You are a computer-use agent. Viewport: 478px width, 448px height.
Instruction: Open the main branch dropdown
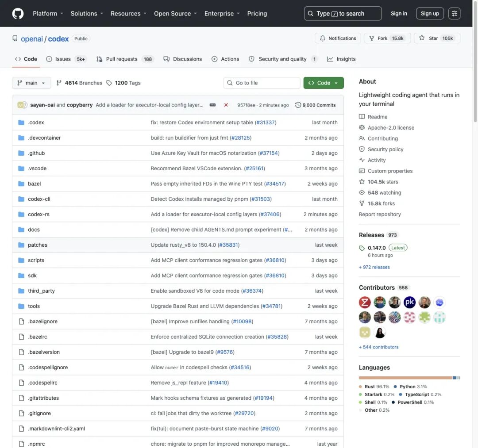[x=31, y=83]
